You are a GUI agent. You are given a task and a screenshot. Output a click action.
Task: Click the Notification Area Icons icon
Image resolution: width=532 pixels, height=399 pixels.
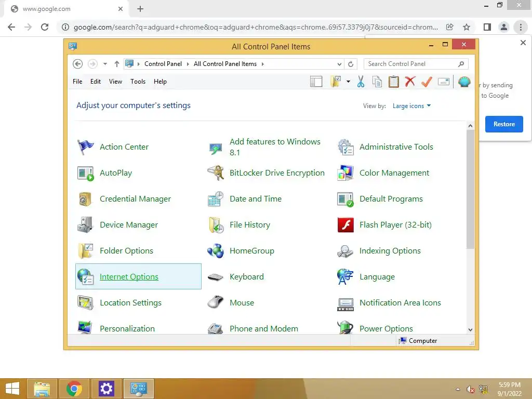[345, 304]
